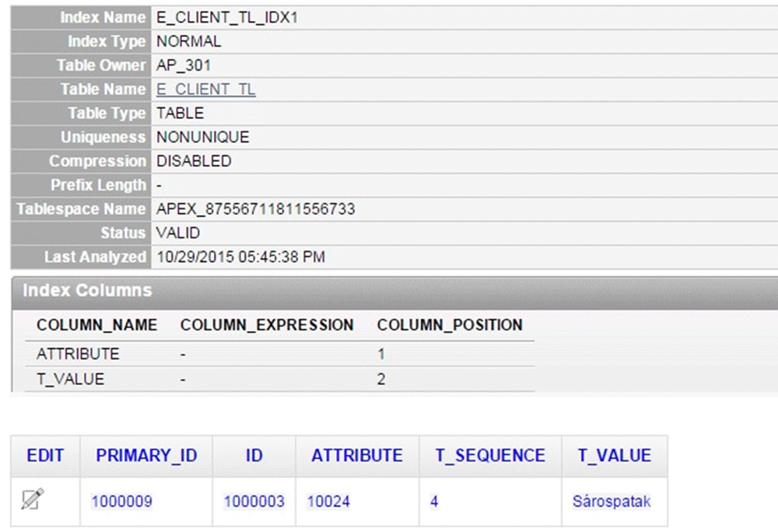
Task: Click the Compression label
Action: [97, 161]
